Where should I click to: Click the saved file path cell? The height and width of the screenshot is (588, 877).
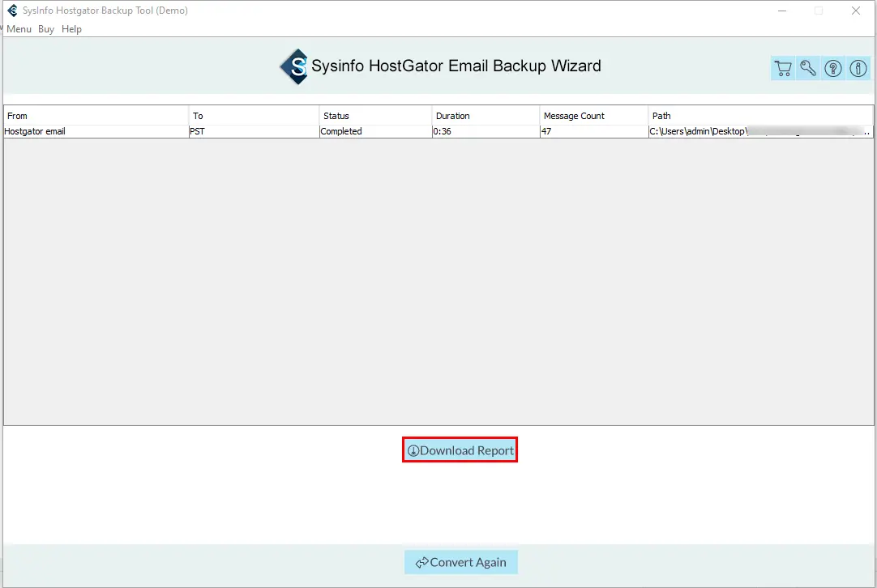[x=760, y=131]
